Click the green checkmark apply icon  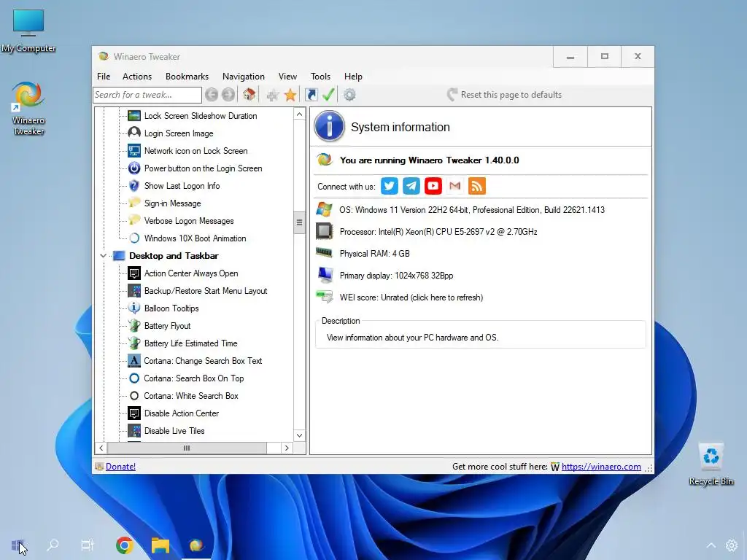coord(328,95)
